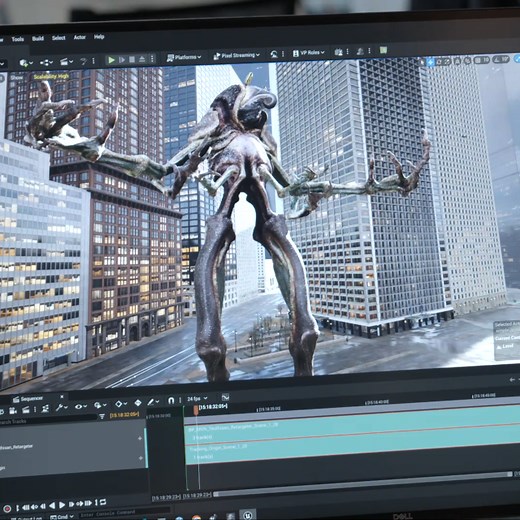
Task: Click the Sequencer track filter funnel icon
Action: click(102, 416)
